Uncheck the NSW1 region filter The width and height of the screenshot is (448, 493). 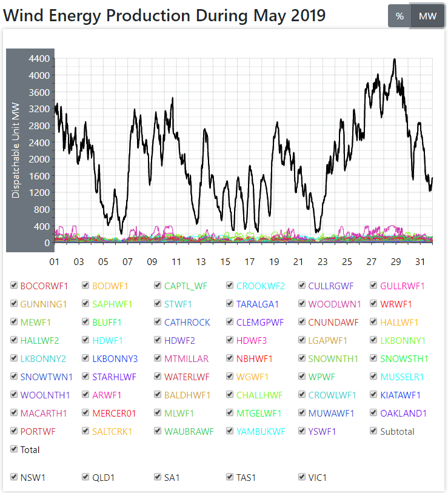pyautogui.click(x=14, y=477)
